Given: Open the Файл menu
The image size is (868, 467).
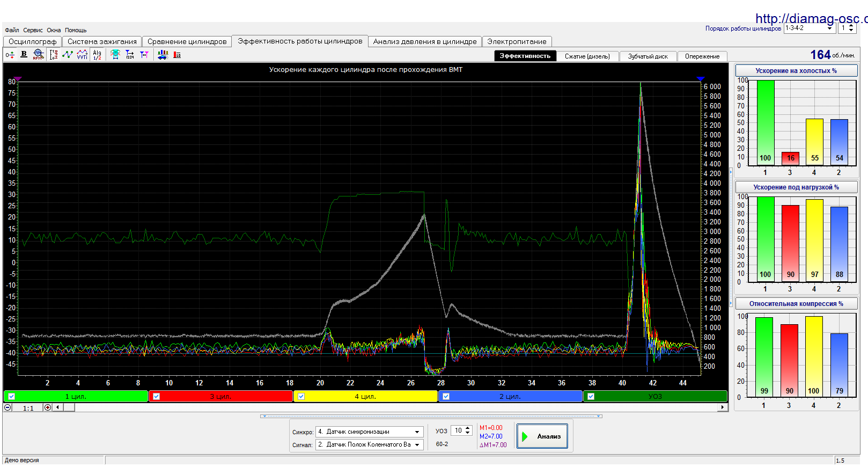Looking at the screenshot, I should (12, 30).
